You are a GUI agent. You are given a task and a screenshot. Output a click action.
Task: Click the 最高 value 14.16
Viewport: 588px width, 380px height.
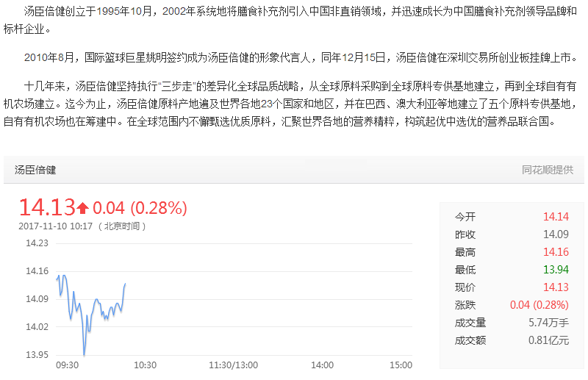click(x=556, y=252)
